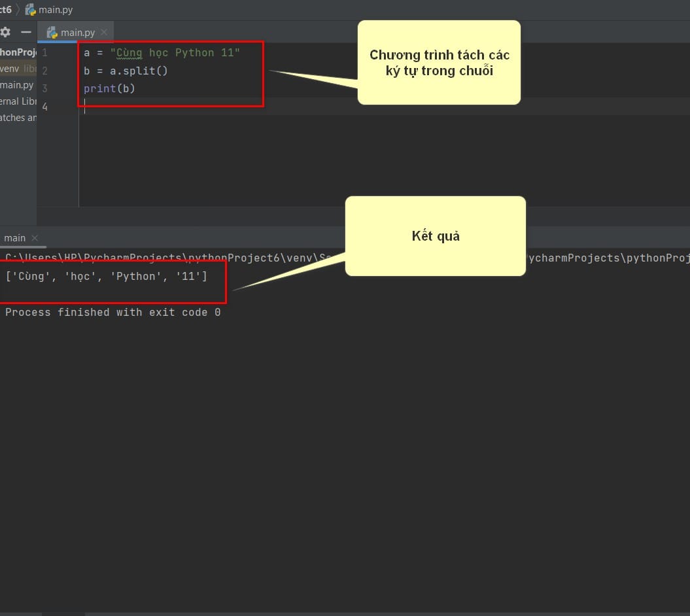690x616 pixels.
Task: Place cursor on the a.split() line
Action: coord(126,71)
